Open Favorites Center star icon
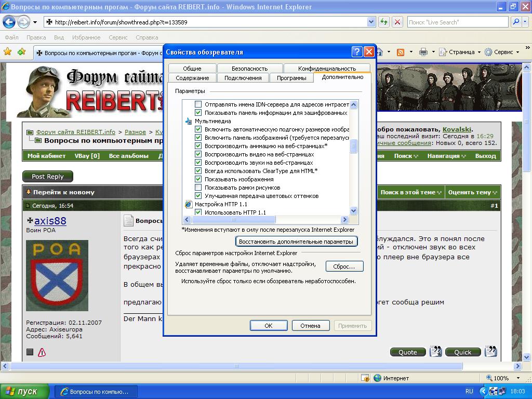532x399 pixels. tap(7, 52)
